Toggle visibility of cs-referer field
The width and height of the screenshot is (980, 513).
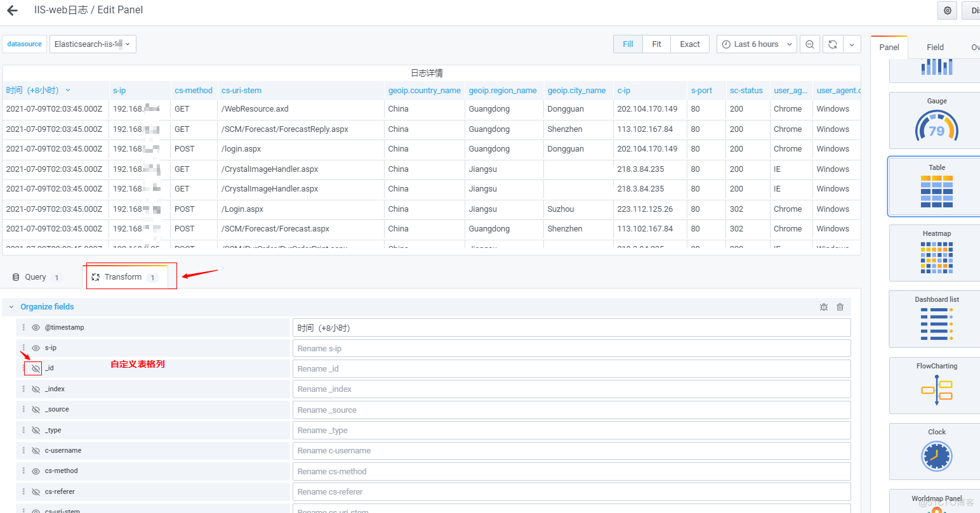pos(36,492)
